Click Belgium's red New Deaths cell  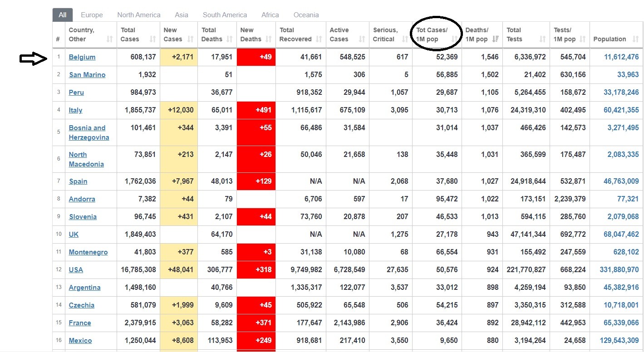tap(256, 57)
